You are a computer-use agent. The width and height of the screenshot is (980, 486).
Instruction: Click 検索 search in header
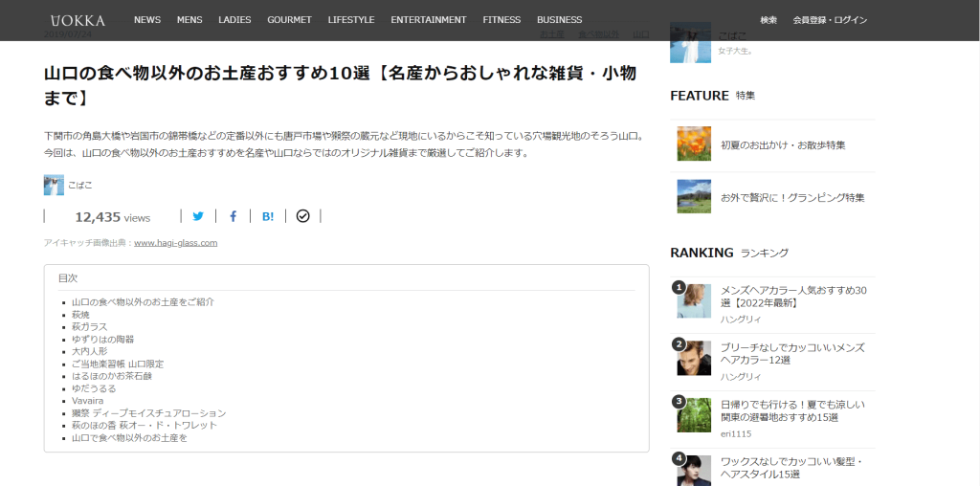[x=768, y=20]
